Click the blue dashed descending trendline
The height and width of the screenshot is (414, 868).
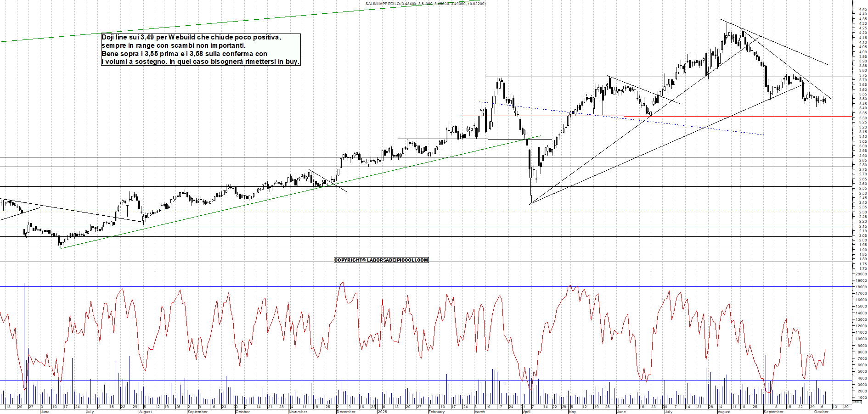(689, 125)
